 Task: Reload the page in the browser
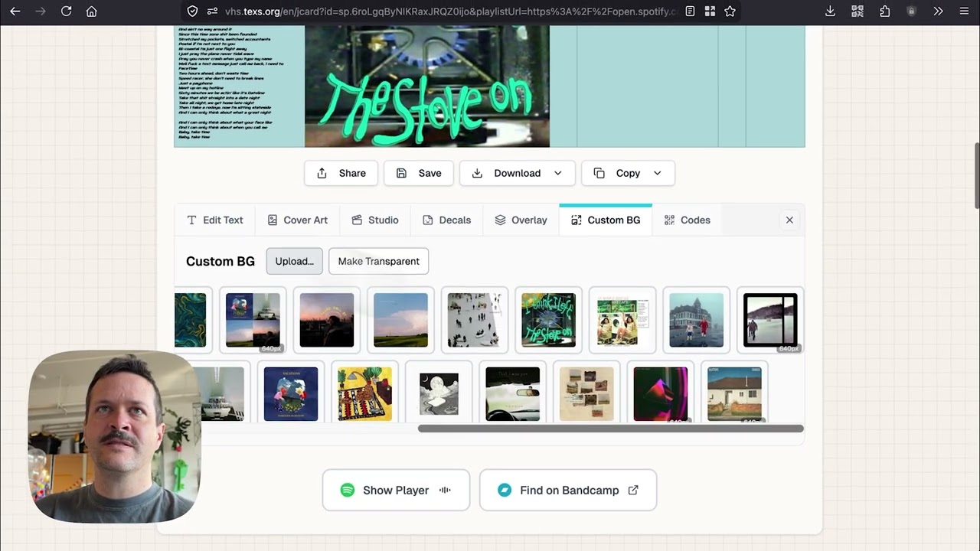coord(66,11)
